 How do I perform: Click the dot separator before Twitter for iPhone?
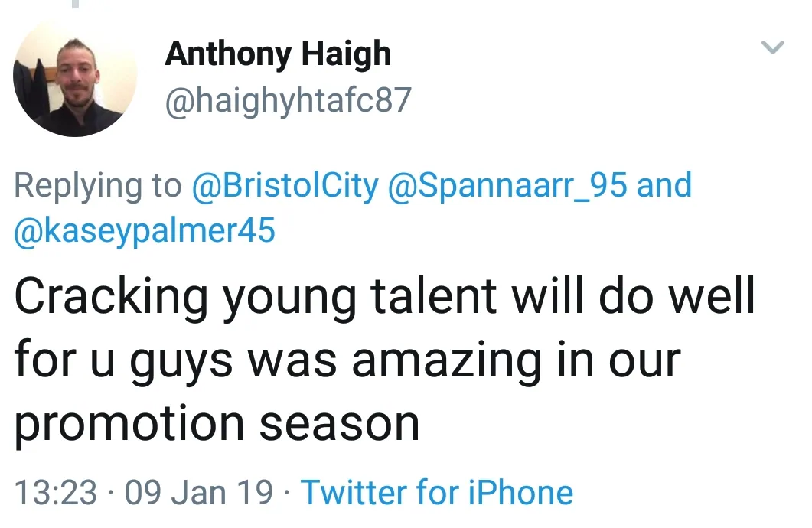tap(287, 492)
